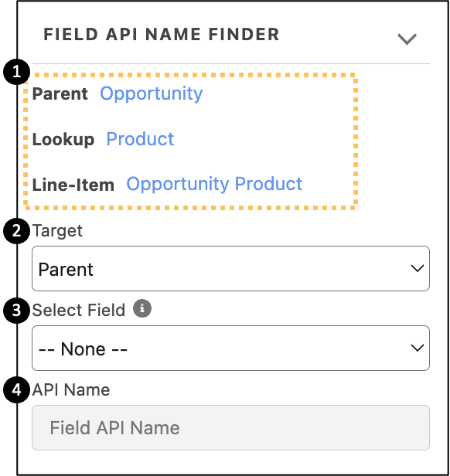
Task: Click the step 3 badge beside Select Field
Action: coord(16,311)
